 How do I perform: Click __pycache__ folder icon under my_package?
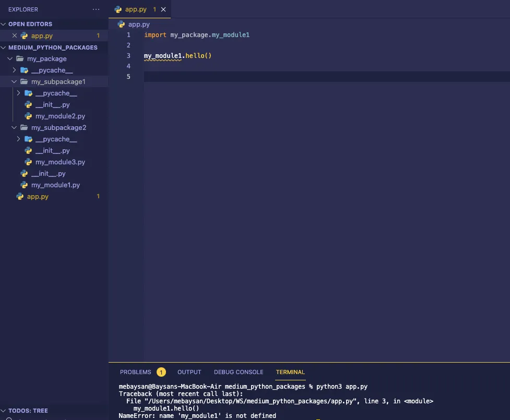point(25,70)
